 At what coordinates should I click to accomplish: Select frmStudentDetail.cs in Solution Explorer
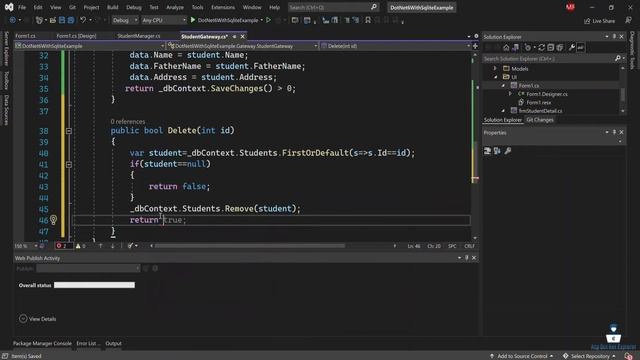pyautogui.click(x=540, y=111)
